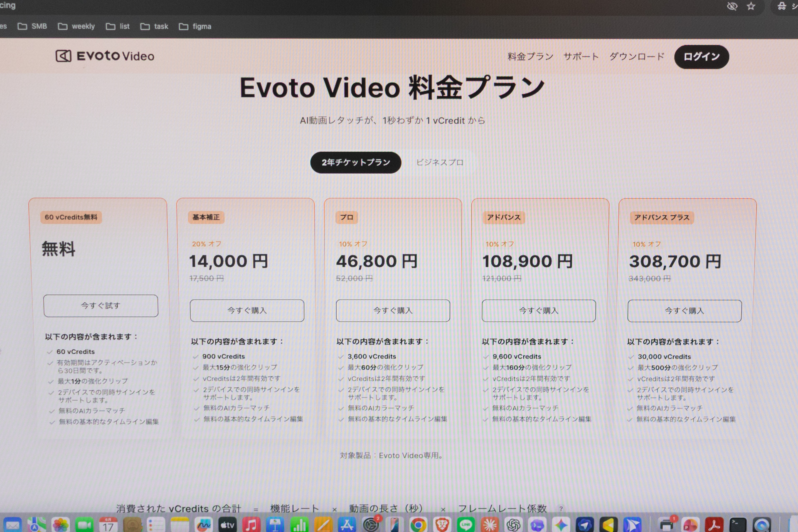This screenshot has width=798, height=532.
Task: Select the 2年チケットプラン tab
Action: click(356, 163)
